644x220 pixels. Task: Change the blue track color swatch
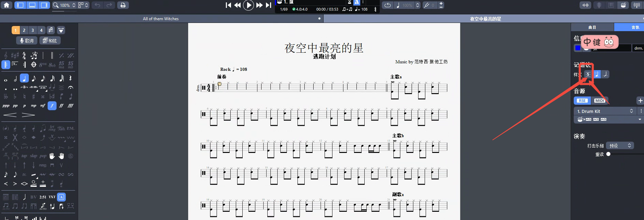coord(578,48)
